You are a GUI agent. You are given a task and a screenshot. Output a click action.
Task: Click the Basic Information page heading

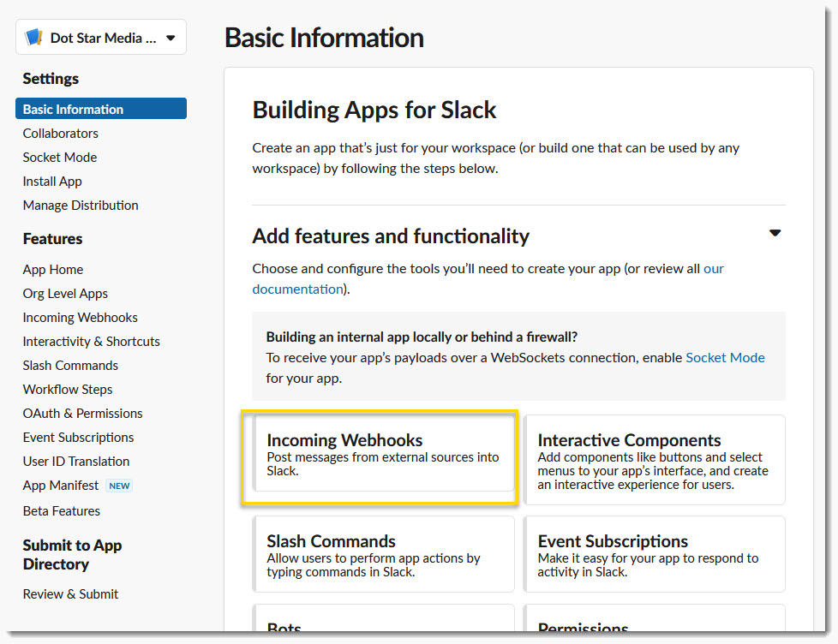324,38
